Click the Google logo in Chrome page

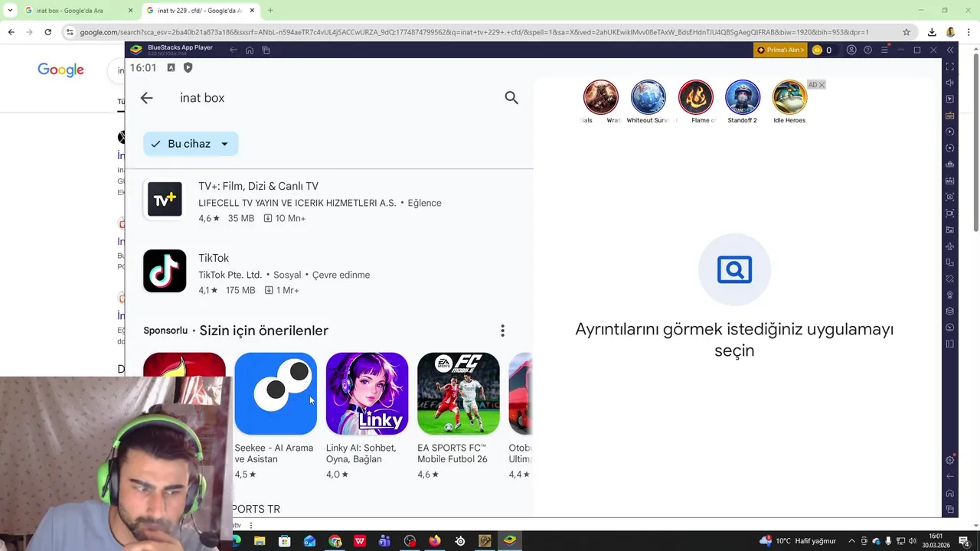(60, 70)
